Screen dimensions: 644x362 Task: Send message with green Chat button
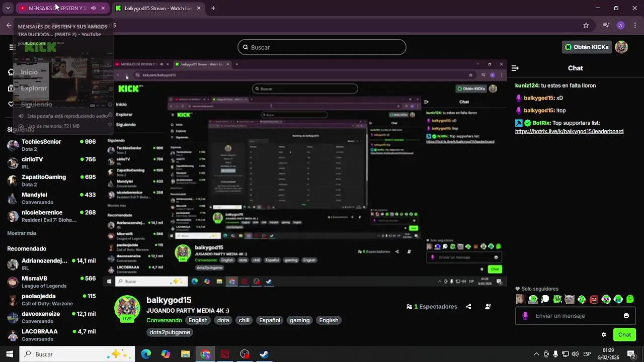click(624, 335)
